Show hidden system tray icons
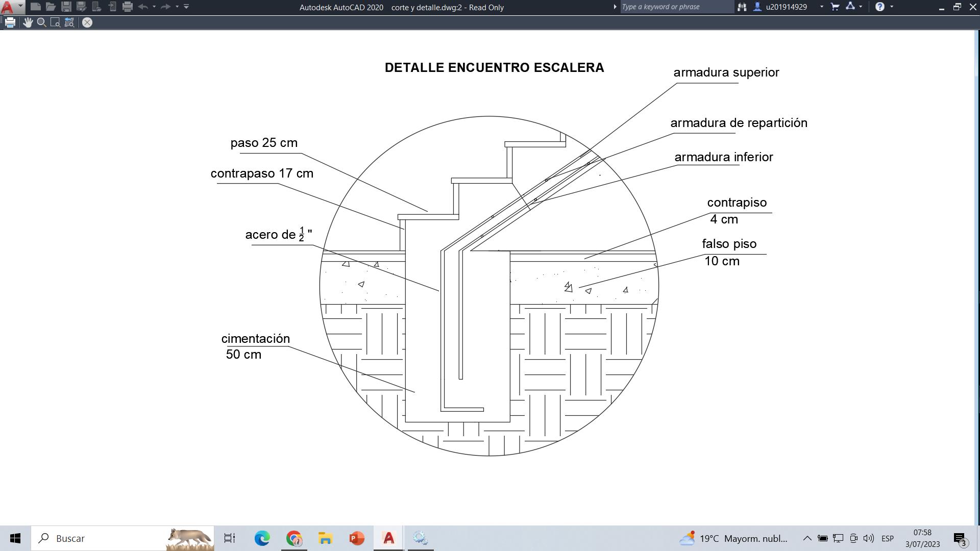Viewport: 980px width, 551px height. coord(807,538)
